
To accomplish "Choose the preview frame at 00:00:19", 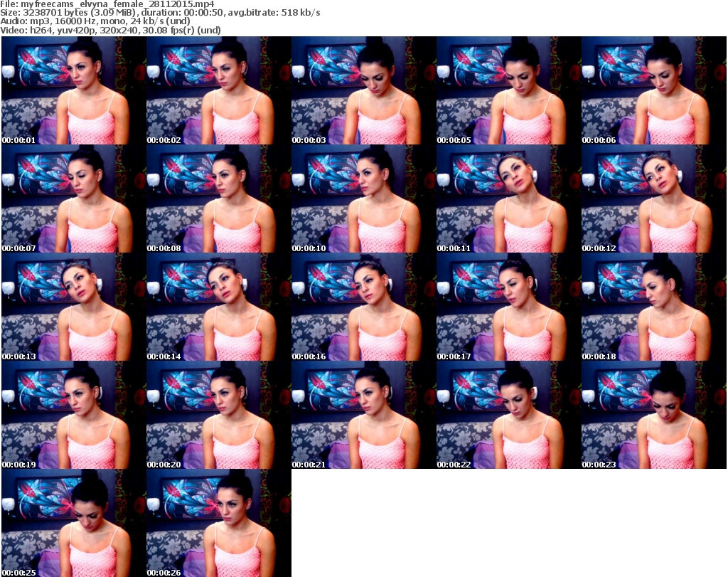I will [74, 415].
